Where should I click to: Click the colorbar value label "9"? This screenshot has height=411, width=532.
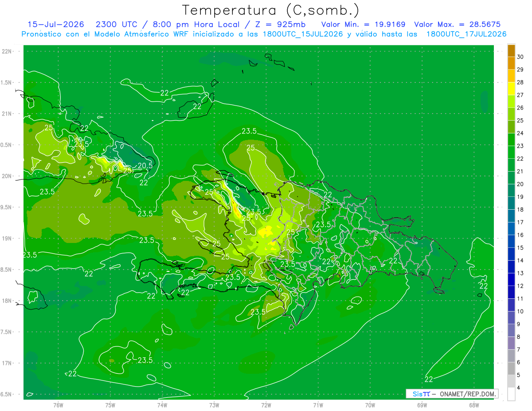click(x=519, y=325)
